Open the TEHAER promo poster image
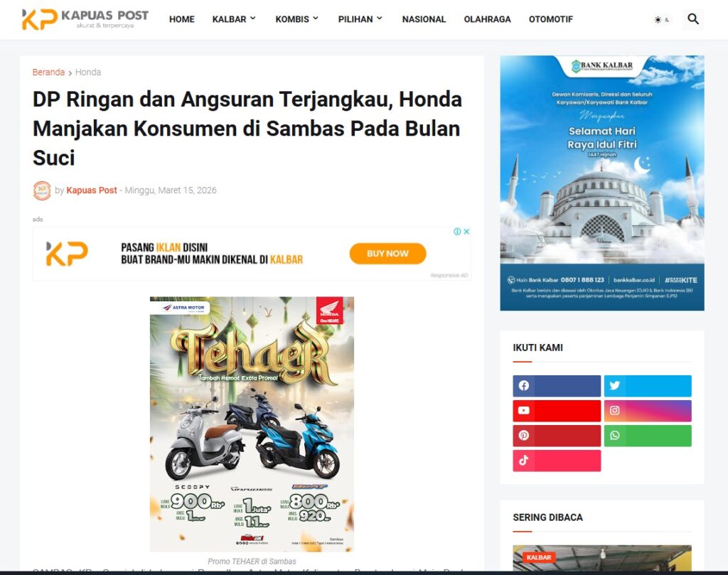 [x=252, y=424]
